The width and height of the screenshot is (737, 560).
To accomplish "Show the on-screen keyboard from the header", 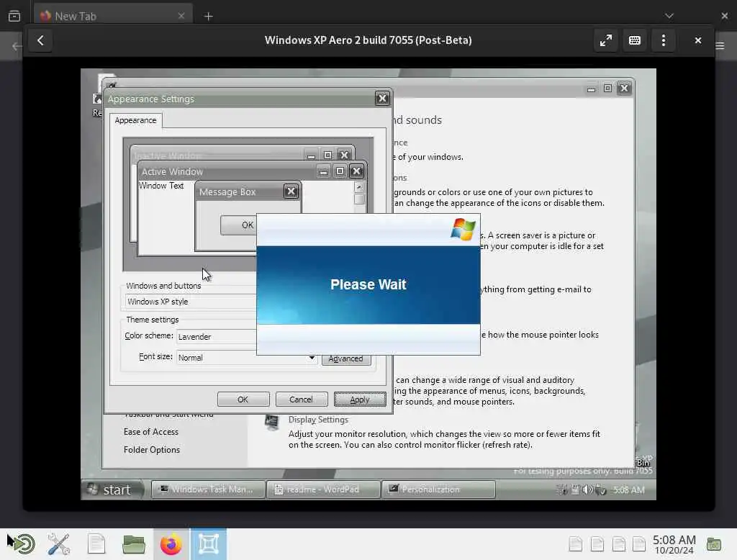I will (635, 40).
